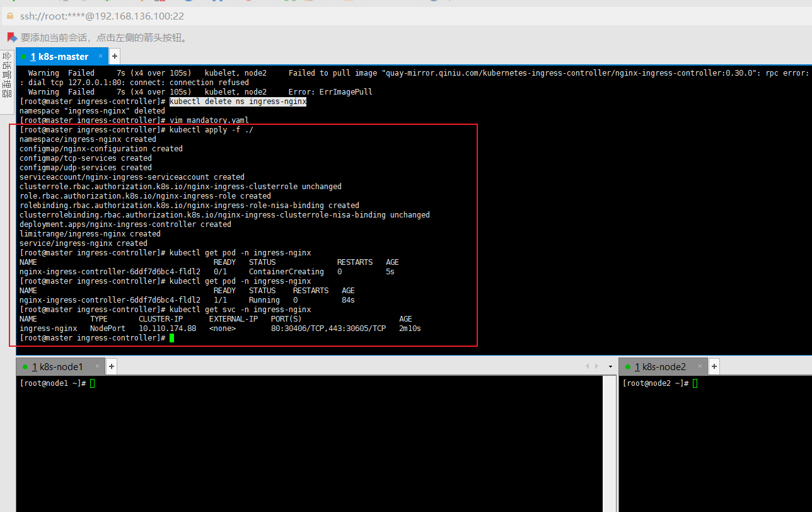Add new tab next to k8s-node1
Image resolution: width=812 pixels, height=512 pixels.
112,366
